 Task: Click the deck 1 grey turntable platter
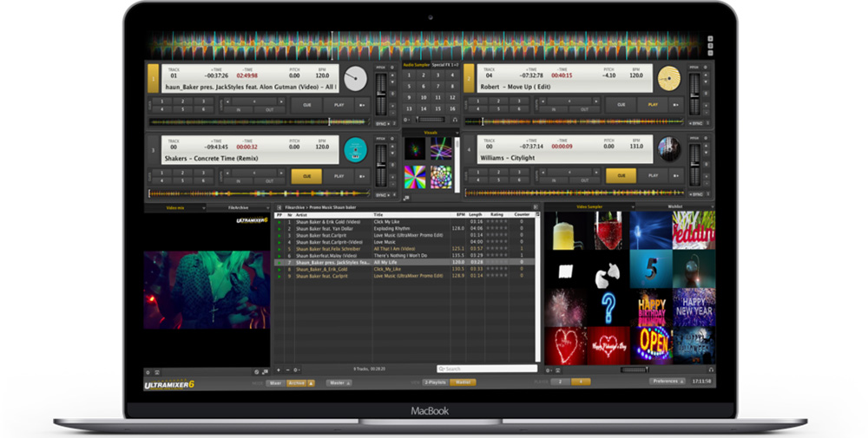click(355, 79)
